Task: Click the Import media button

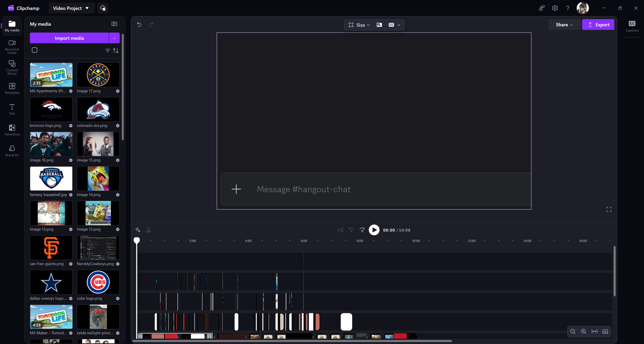Action: click(69, 38)
